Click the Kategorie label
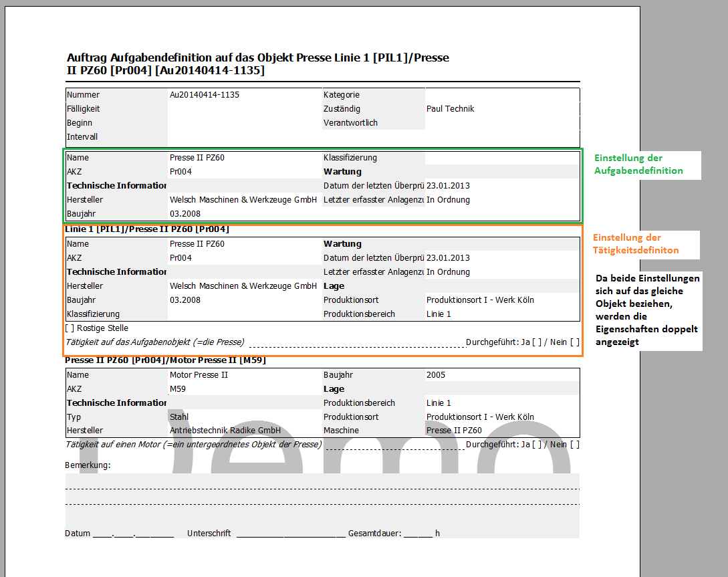The height and width of the screenshot is (577, 728). pyautogui.click(x=341, y=95)
